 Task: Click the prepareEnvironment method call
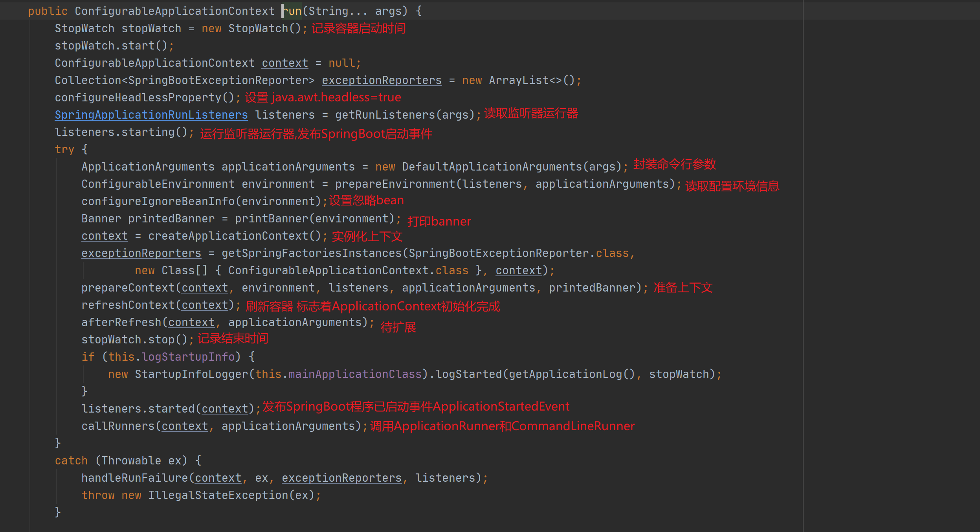point(395,184)
